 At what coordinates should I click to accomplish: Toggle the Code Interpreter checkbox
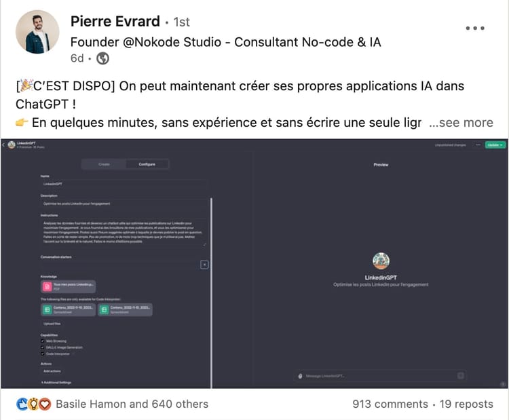pyautogui.click(x=42, y=354)
